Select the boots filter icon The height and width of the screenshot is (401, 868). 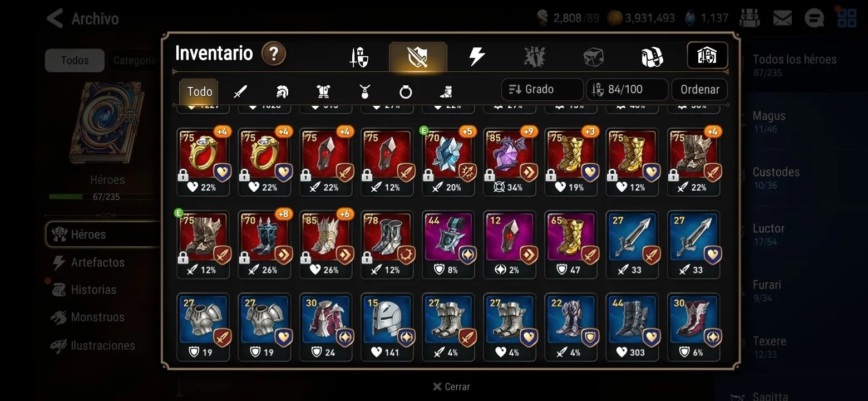(446, 92)
